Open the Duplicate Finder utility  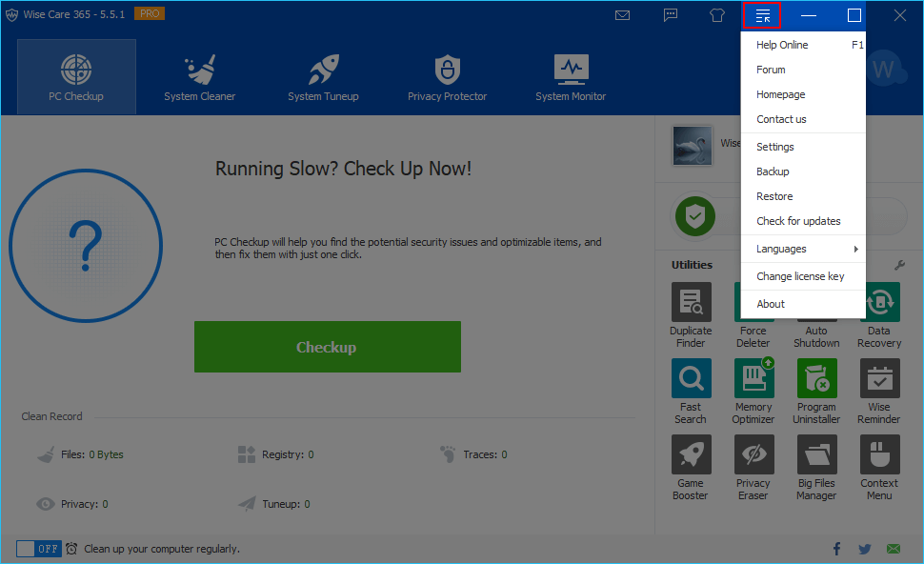tap(691, 315)
